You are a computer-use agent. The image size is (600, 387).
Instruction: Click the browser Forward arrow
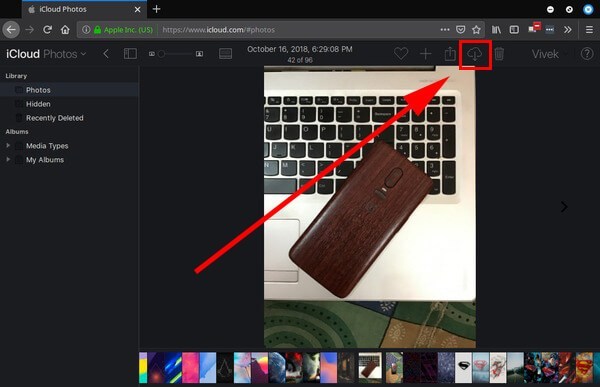pos(29,29)
